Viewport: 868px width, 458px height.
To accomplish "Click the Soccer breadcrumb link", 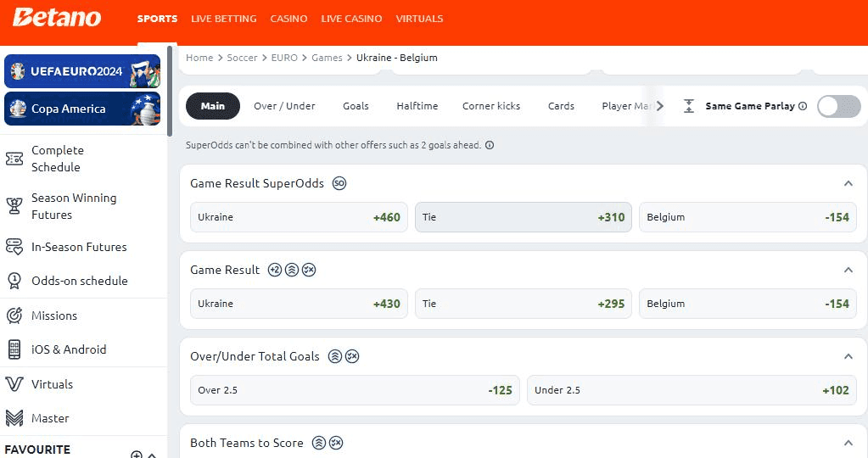I will point(242,58).
